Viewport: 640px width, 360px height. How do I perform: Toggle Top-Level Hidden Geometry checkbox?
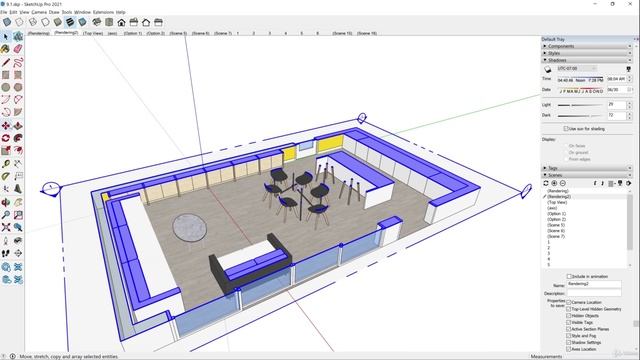[569, 309]
